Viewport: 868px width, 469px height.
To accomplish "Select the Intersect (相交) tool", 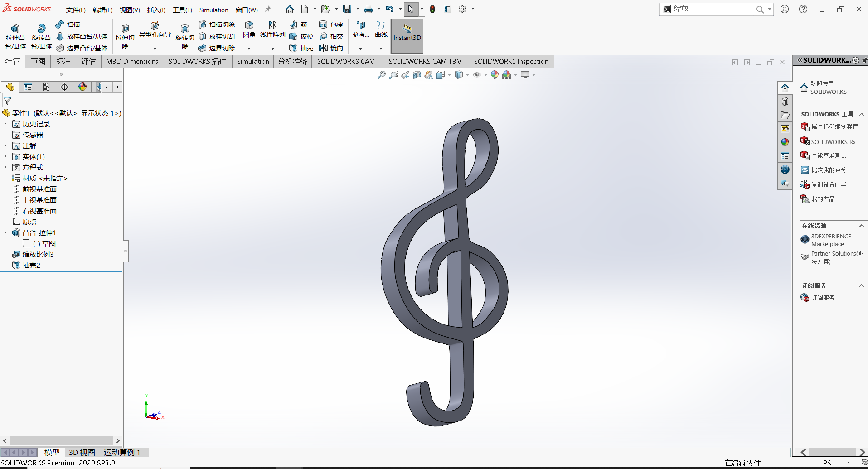I will tap(331, 36).
